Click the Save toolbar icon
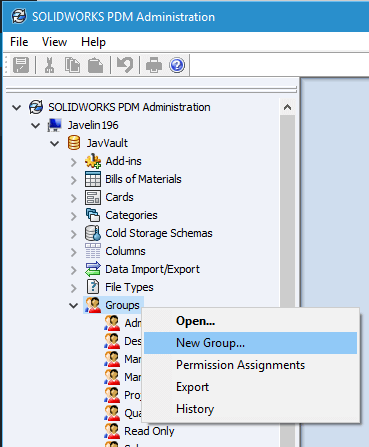369x447 pixels. pos(21,65)
